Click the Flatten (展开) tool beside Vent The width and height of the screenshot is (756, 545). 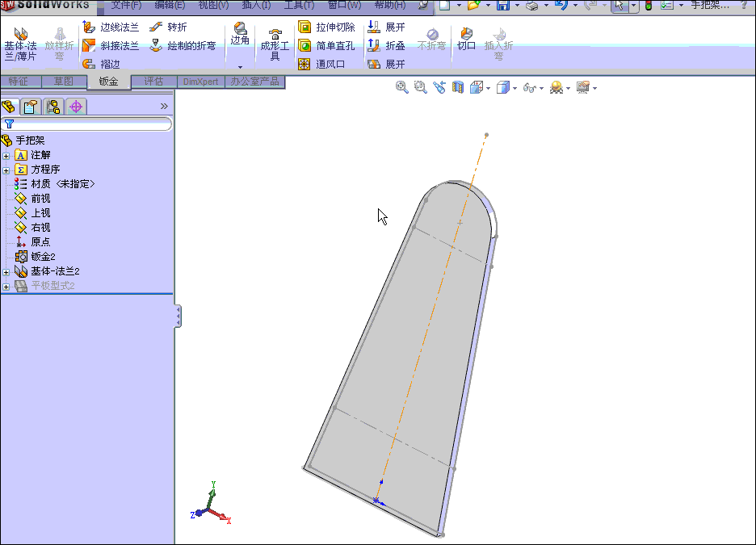point(386,64)
